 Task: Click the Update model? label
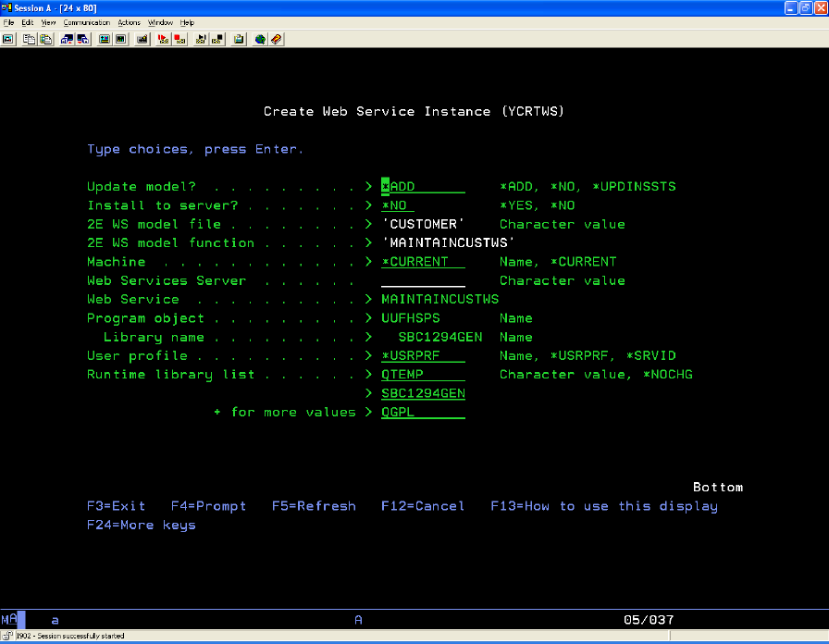click(142, 187)
